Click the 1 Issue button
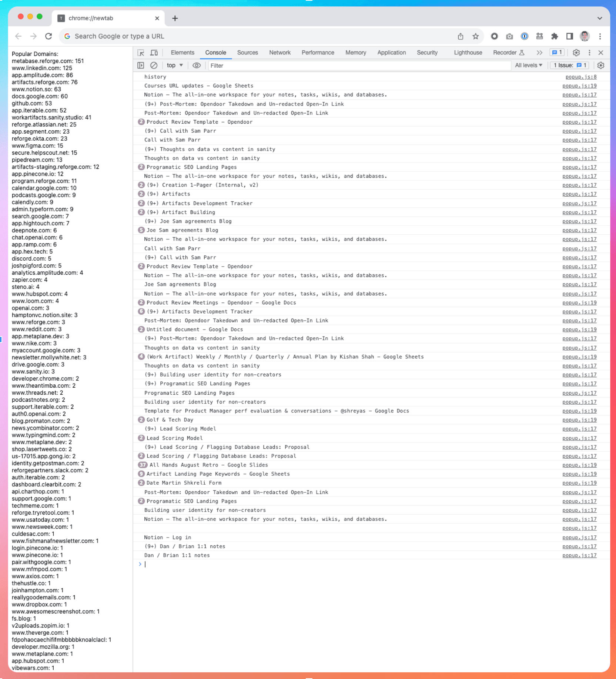This screenshot has height=679, width=616. pyautogui.click(x=570, y=66)
